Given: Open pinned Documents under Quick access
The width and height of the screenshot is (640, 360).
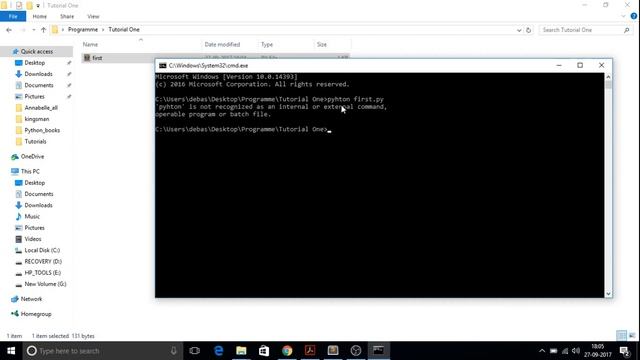Looking at the screenshot, I should click(x=39, y=85).
